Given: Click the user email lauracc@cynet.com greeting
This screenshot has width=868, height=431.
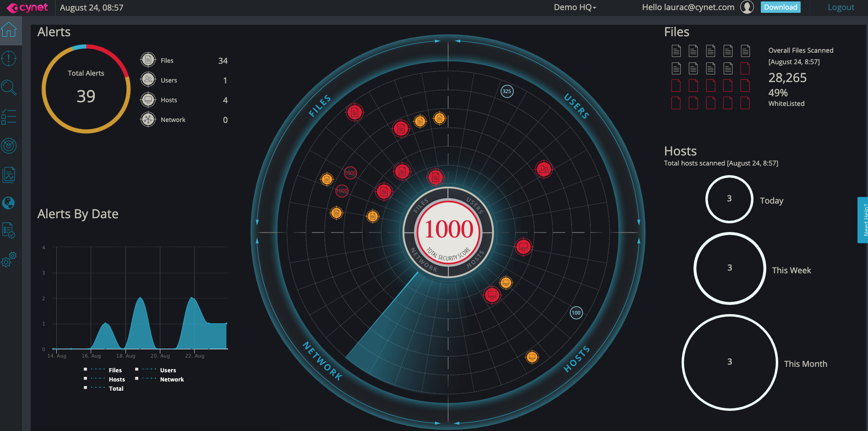Looking at the screenshot, I should [688, 7].
